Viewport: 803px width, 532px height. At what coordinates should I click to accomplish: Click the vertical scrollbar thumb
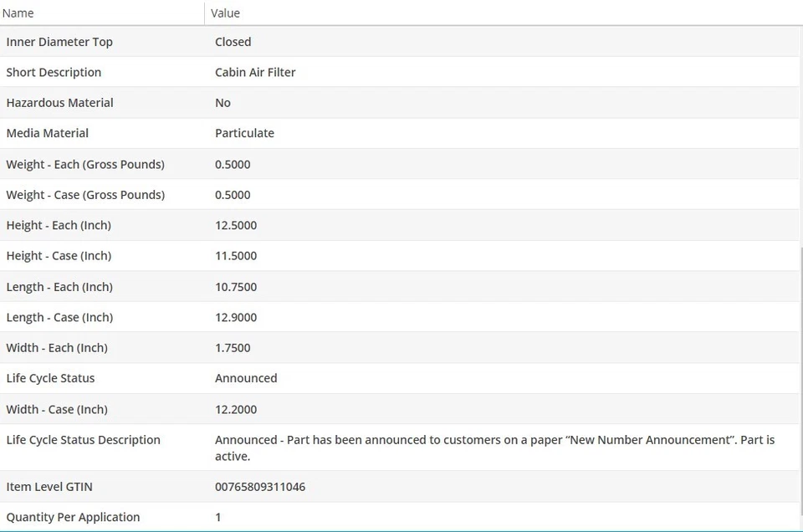(x=800, y=381)
